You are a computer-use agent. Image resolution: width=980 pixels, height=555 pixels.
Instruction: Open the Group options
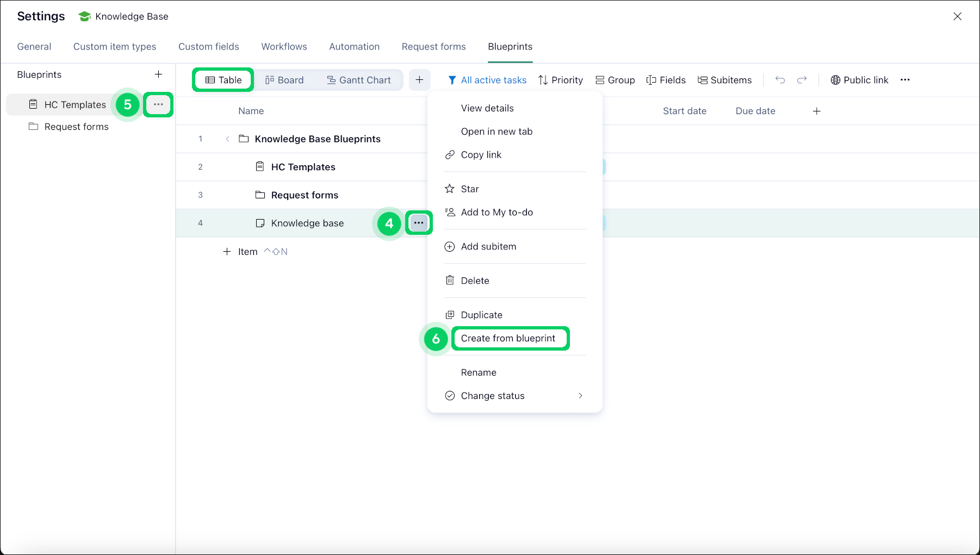point(615,80)
